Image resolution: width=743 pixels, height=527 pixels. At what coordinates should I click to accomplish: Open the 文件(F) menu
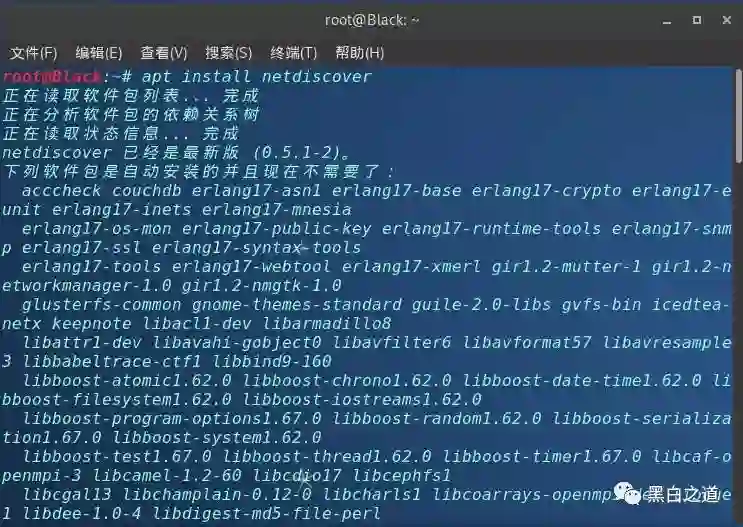[33, 53]
